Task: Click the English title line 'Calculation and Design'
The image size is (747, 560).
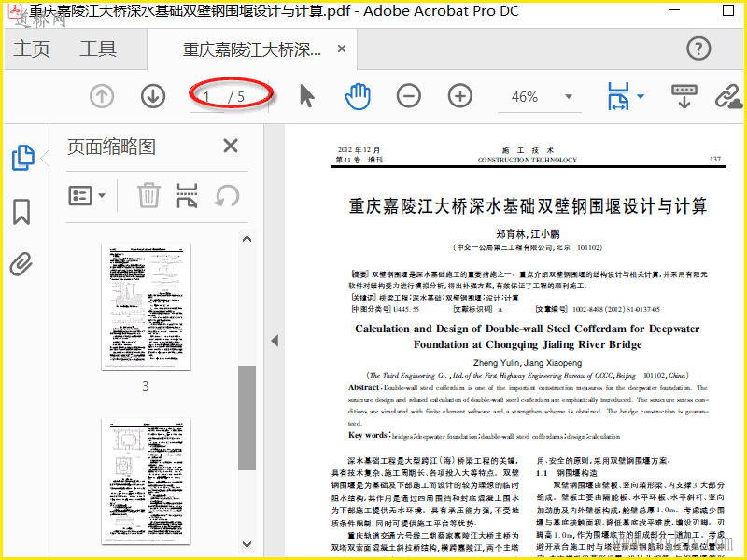Action: tap(528, 329)
